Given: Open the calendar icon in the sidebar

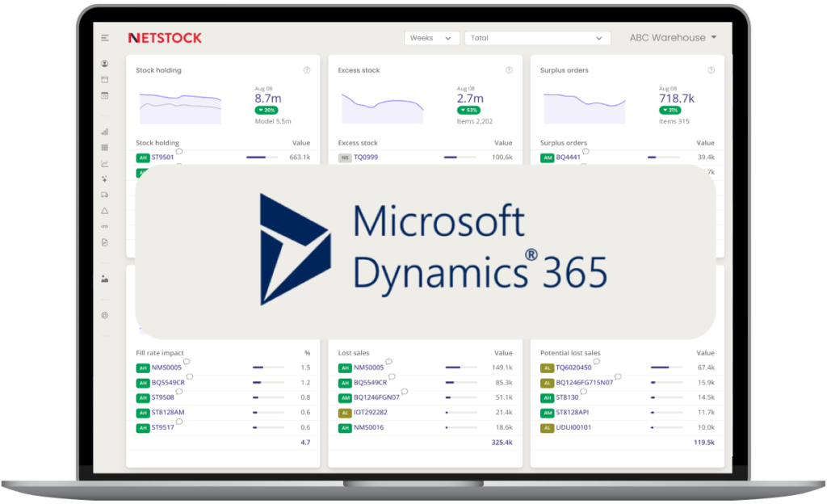Looking at the screenshot, I should coord(104,95).
